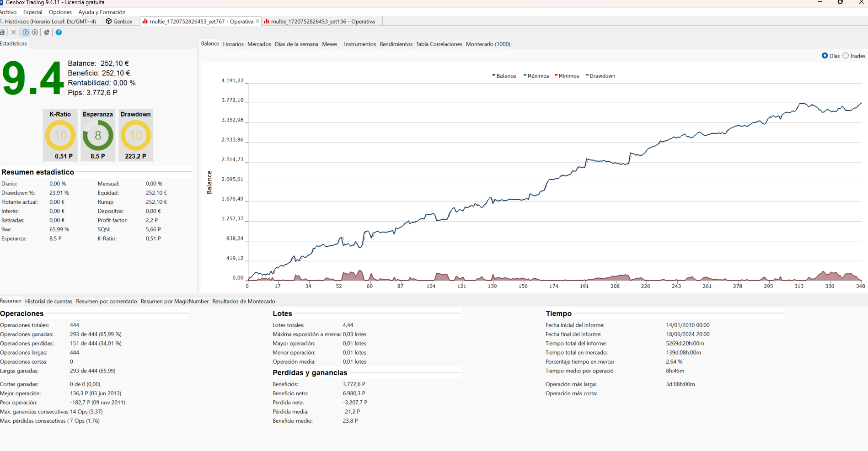This screenshot has width=868, height=451.
Task: Select the Trades radio button
Action: click(846, 56)
